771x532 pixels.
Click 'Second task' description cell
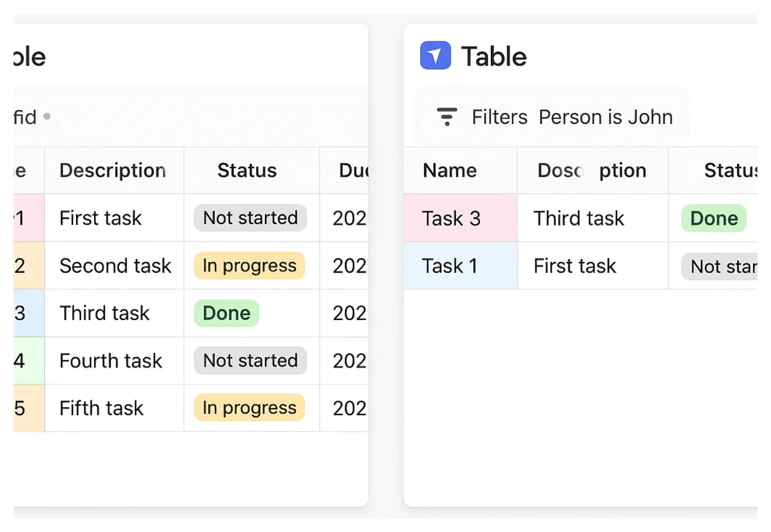pos(115,266)
